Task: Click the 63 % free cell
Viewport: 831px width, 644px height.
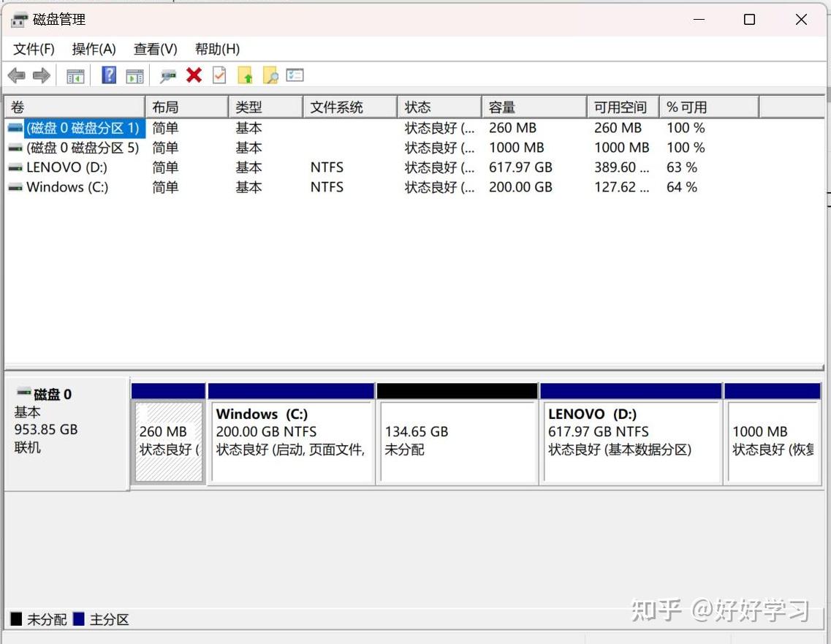Action: click(x=682, y=167)
